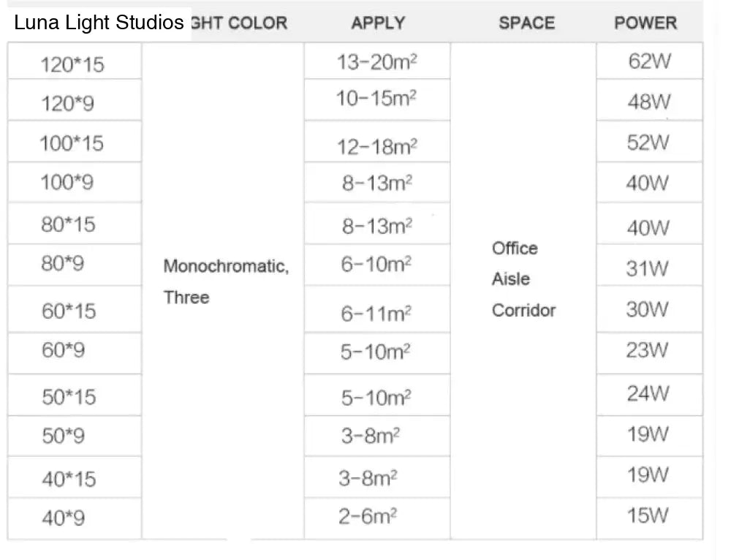Click the POWER column header
Image resolution: width=731 pixels, height=560 pixels.
[645, 23]
